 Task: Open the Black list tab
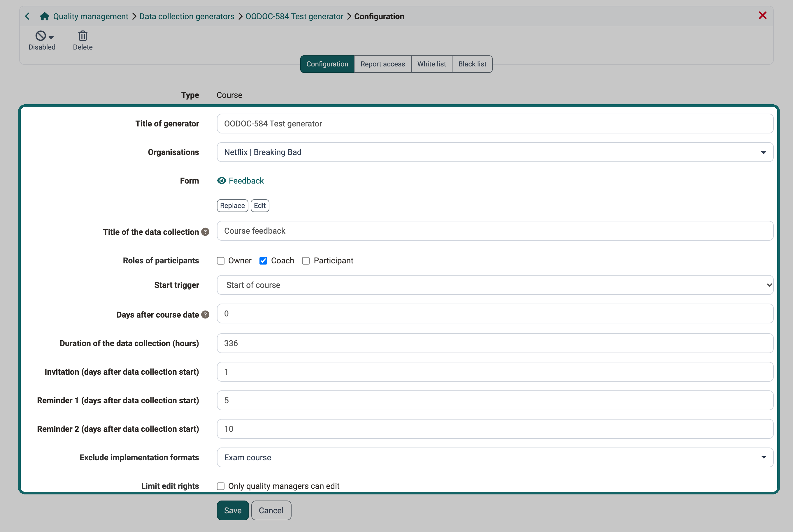click(x=472, y=64)
